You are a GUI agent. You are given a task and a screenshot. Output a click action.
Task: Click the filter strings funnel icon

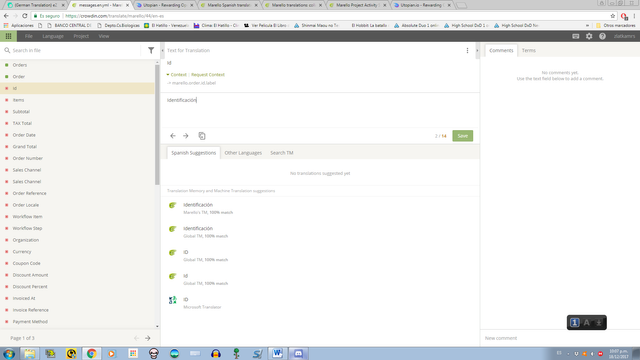pyautogui.click(x=151, y=51)
